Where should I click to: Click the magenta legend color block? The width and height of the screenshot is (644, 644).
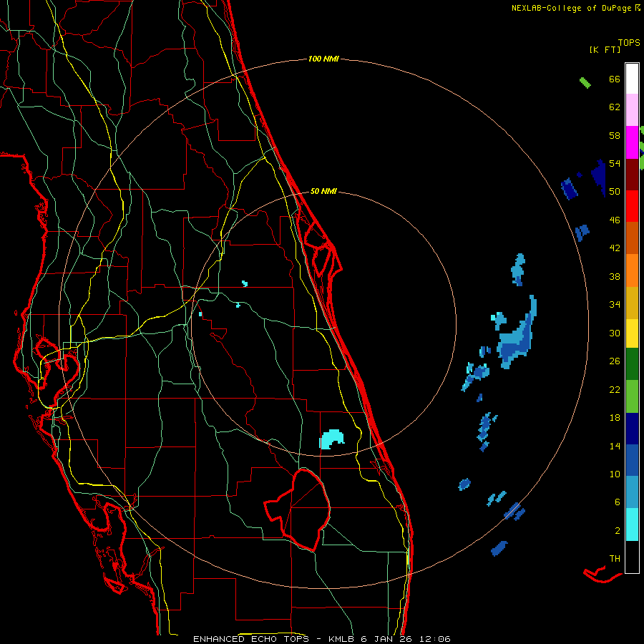(x=632, y=142)
